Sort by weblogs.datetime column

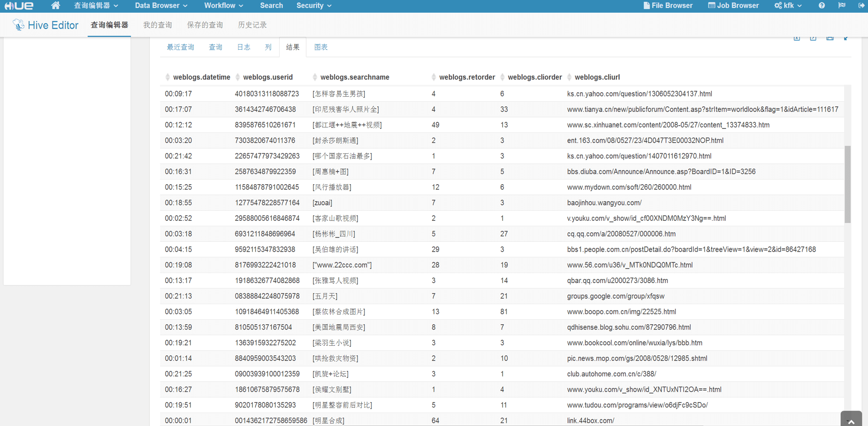pos(198,77)
